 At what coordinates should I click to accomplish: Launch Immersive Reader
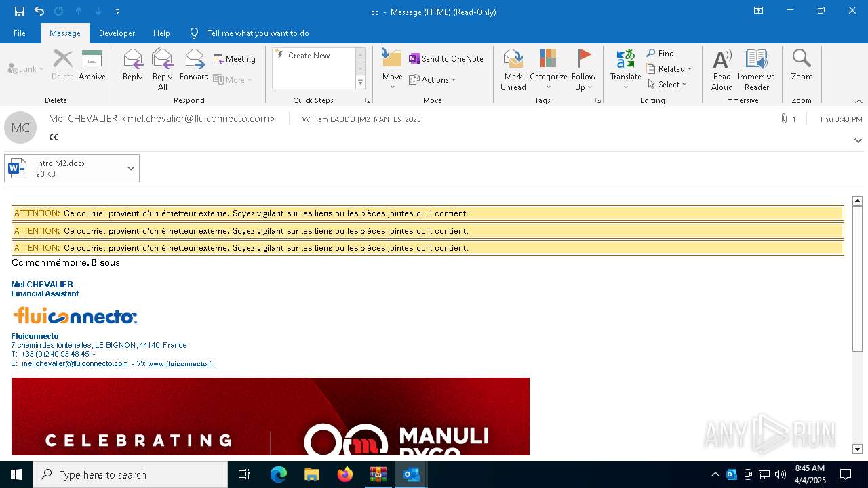[x=756, y=70]
